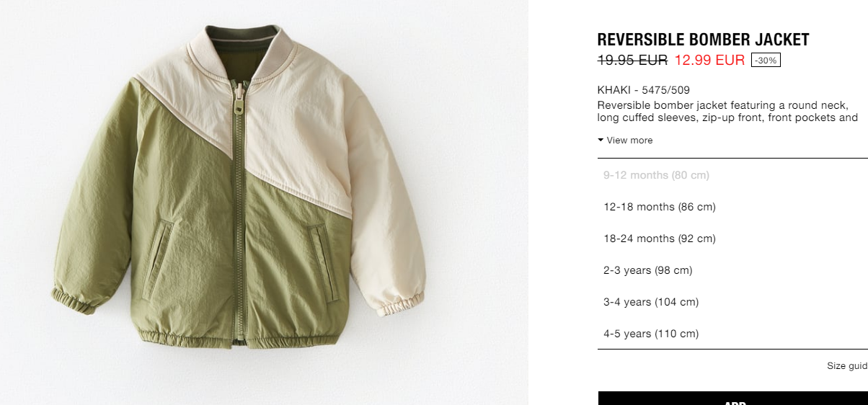Click the Reversible Bomber Jacket title
Image resolution: width=868 pixels, height=405 pixels.
tap(703, 40)
